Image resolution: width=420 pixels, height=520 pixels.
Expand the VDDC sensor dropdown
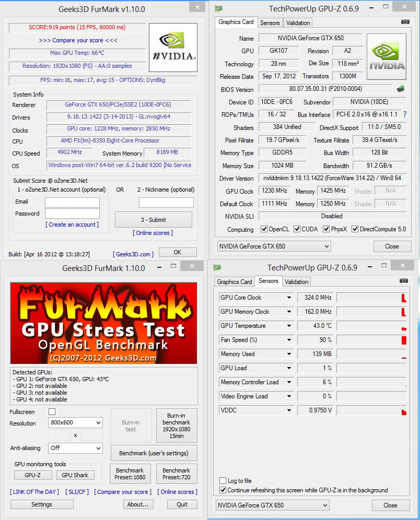coord(289,410)
